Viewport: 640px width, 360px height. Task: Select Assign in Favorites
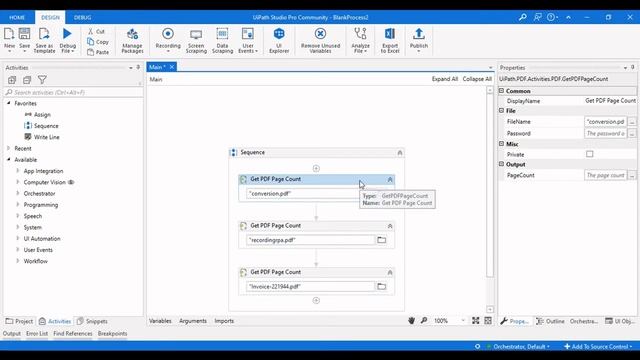click(42, 115)
